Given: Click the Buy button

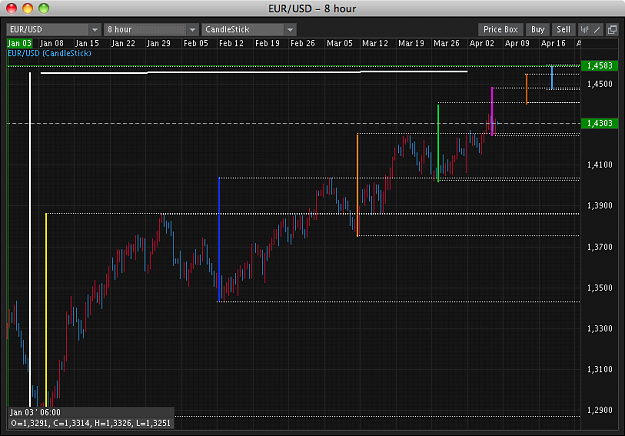Looking at the screenshot, I should pos(538,29).
